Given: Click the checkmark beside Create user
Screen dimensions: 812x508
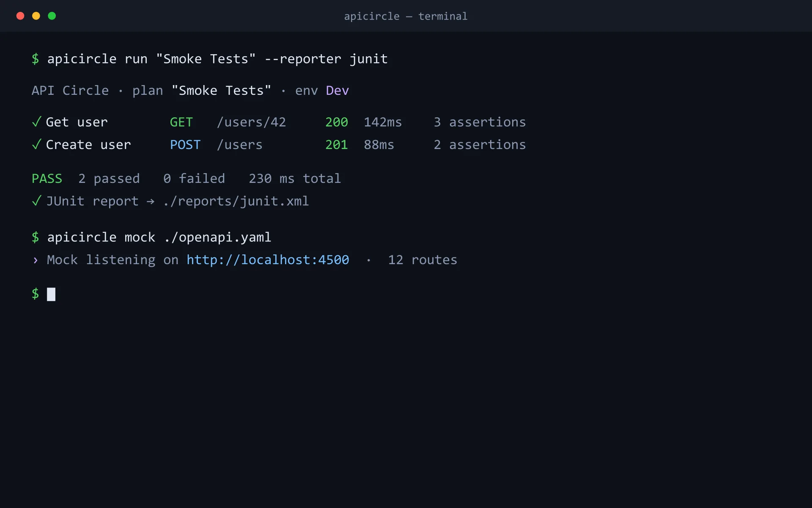Looking at the screenshot, I should (x=36, y=144).
